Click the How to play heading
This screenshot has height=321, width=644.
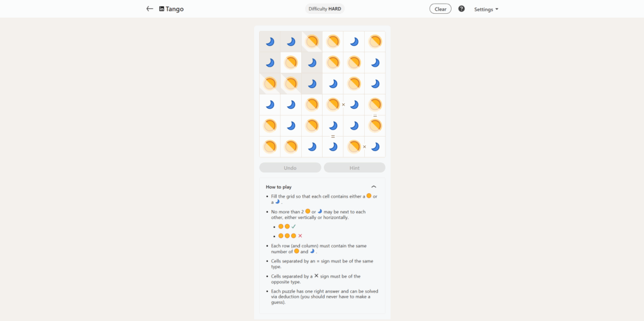[x=278, y=187]
